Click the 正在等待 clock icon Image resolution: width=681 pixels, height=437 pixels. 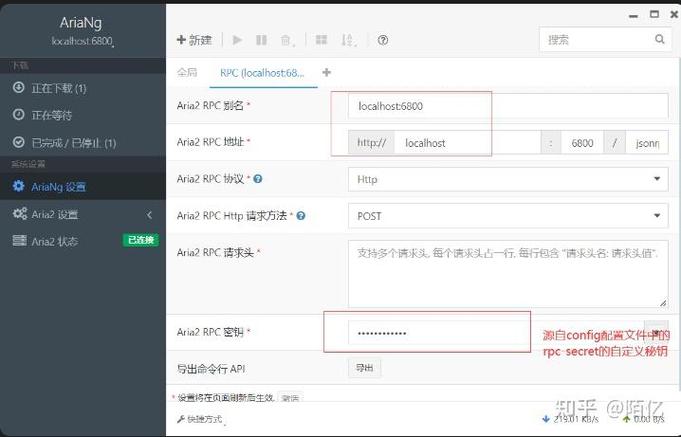(18, 114)
